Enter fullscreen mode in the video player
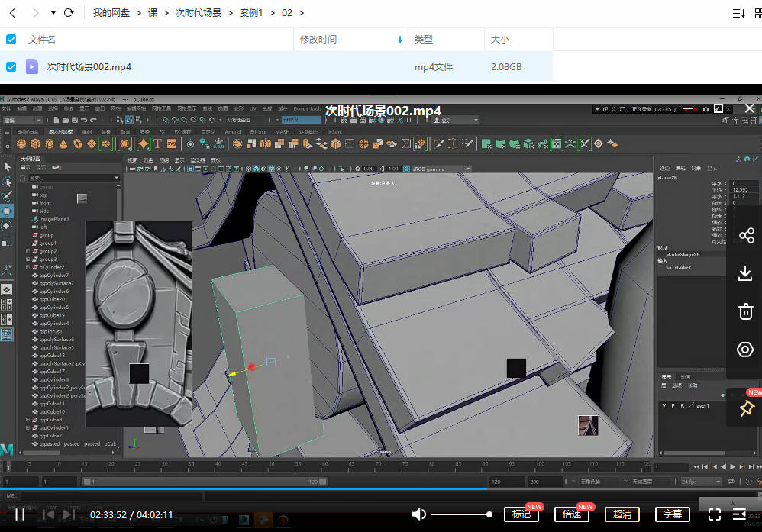762x532 pixels. [715, 514]
